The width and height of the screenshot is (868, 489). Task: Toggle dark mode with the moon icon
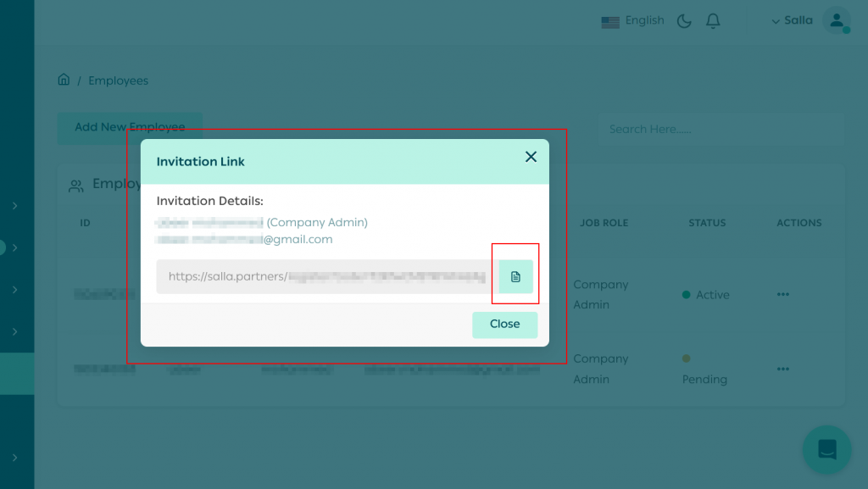coord(684,21)
